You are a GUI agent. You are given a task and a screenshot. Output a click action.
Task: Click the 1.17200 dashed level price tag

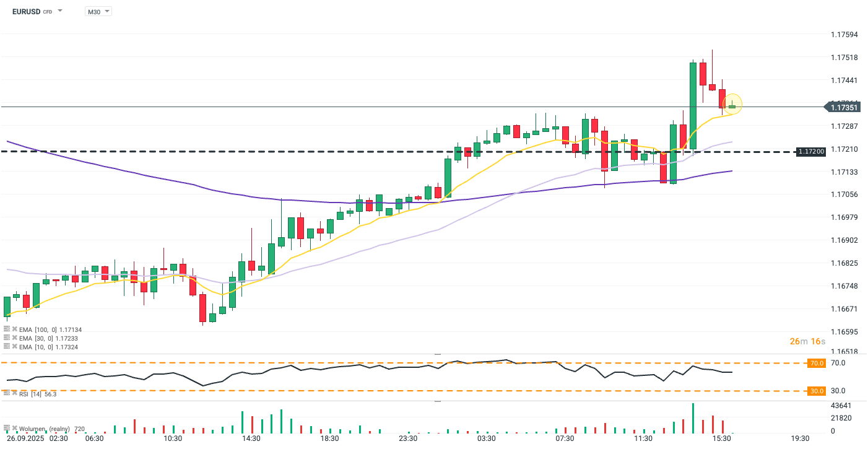pos(810,151)
